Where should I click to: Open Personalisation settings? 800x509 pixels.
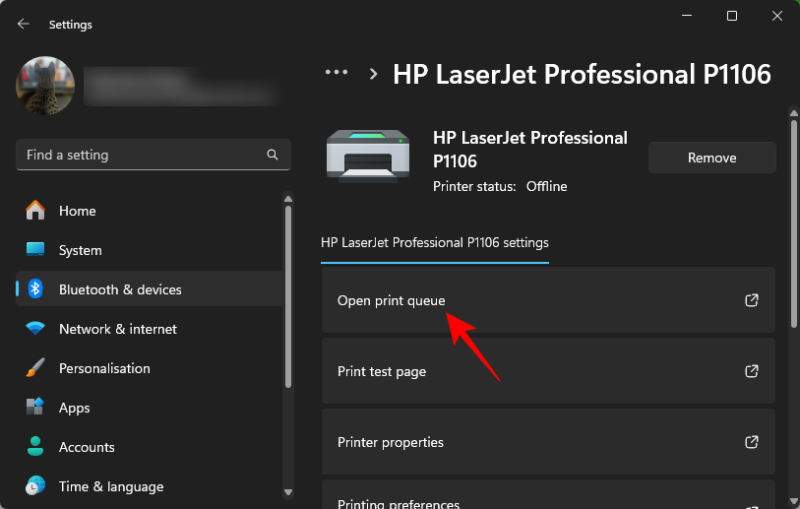149,368
